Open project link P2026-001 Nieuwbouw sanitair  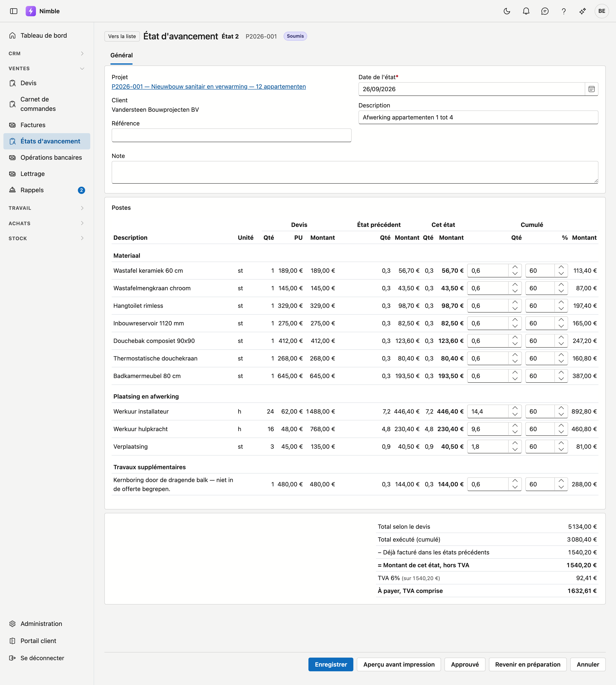point(209,86)
